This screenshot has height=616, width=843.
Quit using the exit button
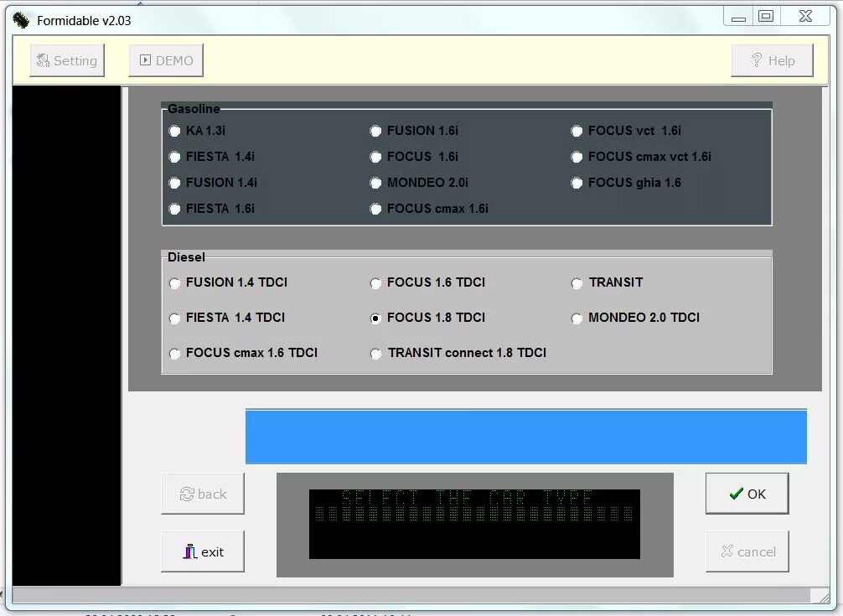point(203,552)
